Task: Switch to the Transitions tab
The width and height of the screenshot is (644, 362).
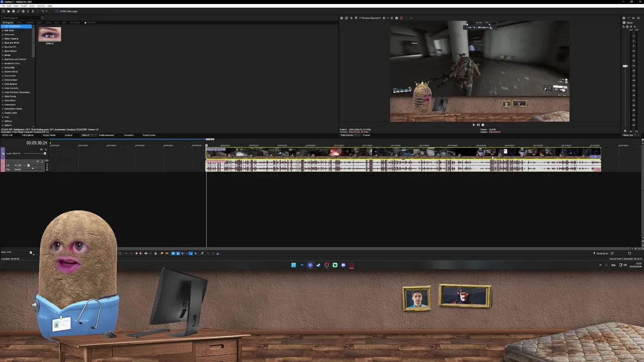Action: 128,135
